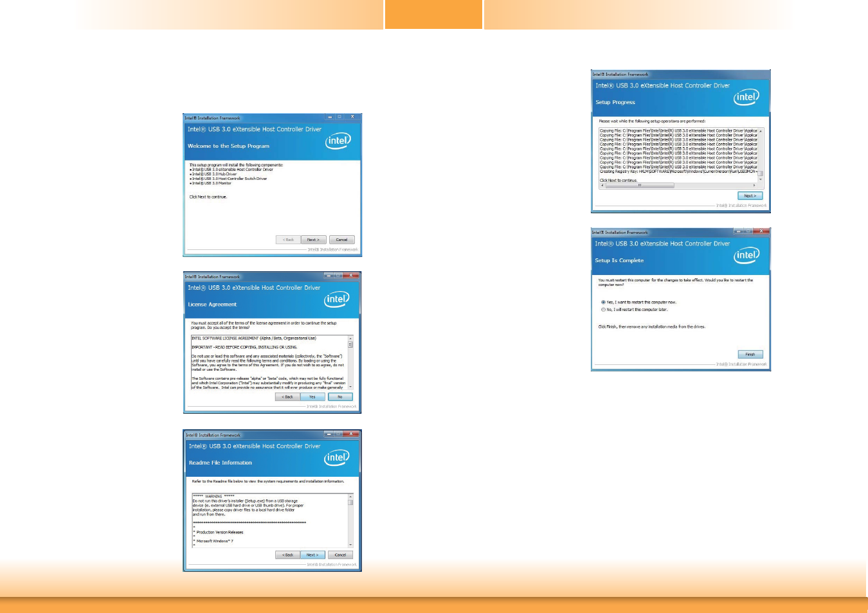This screenshot has width=868, height=613.
Task: Accept the license by clicking Yes
Action: (312, 397)
